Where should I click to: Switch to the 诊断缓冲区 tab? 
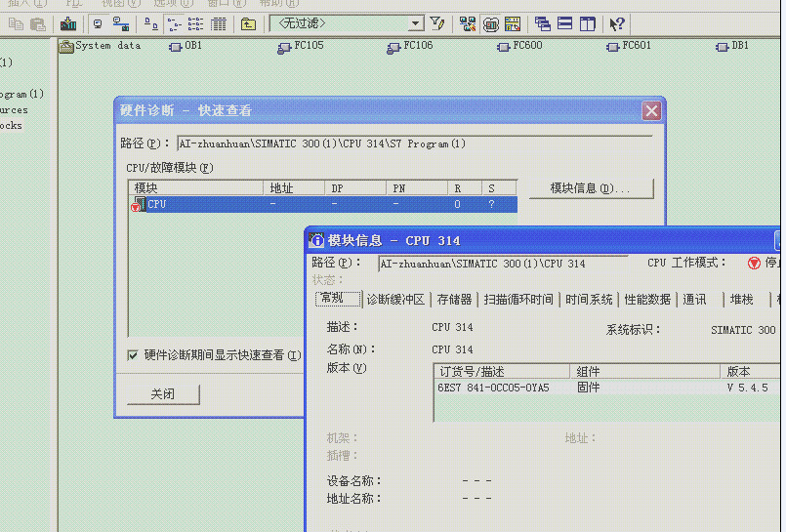click(x=395, y=300)
